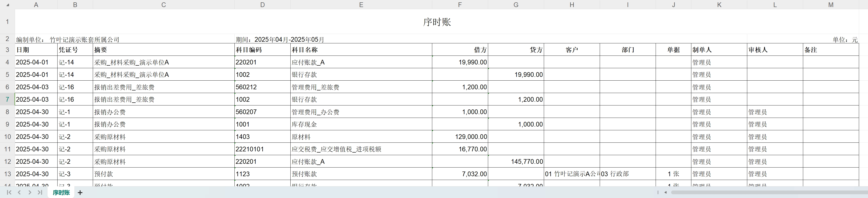The width and height of the screenshot is (868, 198).
Task: Select the 序时账 title cell
Action: click(x=437, y=22)
